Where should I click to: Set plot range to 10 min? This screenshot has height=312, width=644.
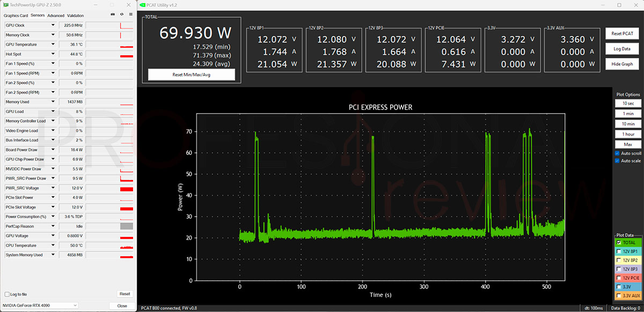click(628, 124)
